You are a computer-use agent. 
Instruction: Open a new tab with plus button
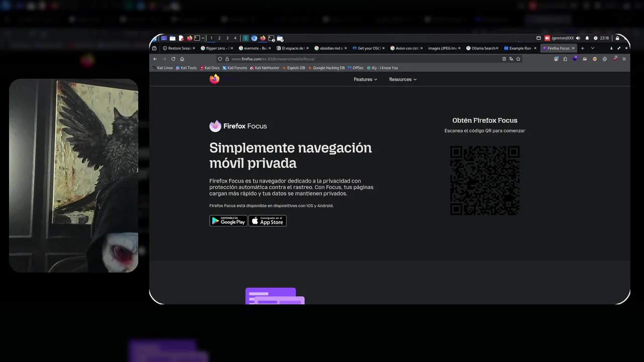(583, 48)
